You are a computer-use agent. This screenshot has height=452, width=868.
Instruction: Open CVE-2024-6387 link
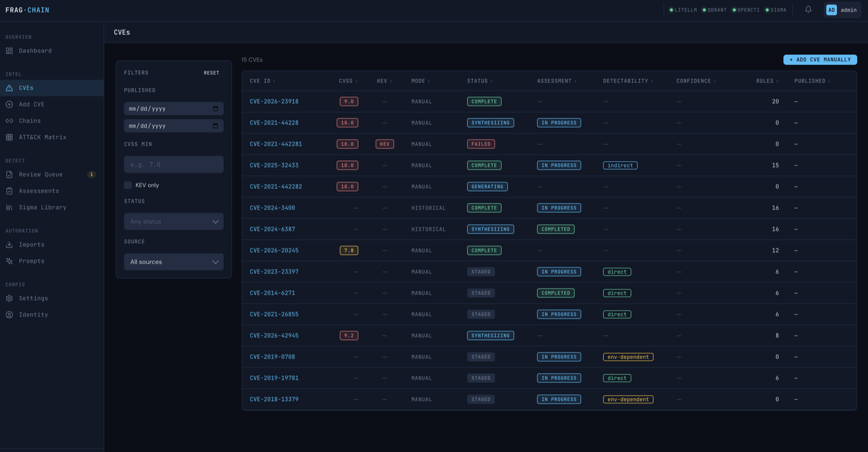click(272, 229)
